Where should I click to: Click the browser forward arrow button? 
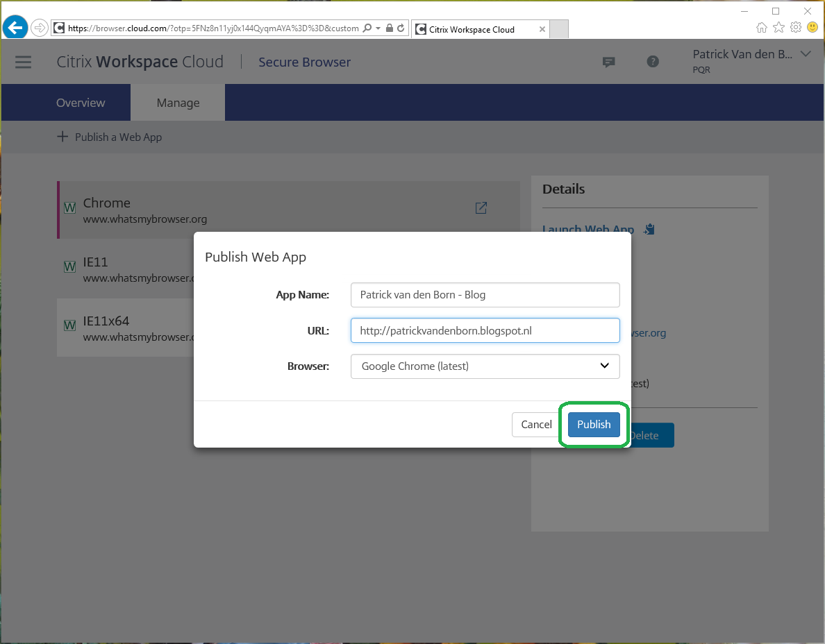40,28
